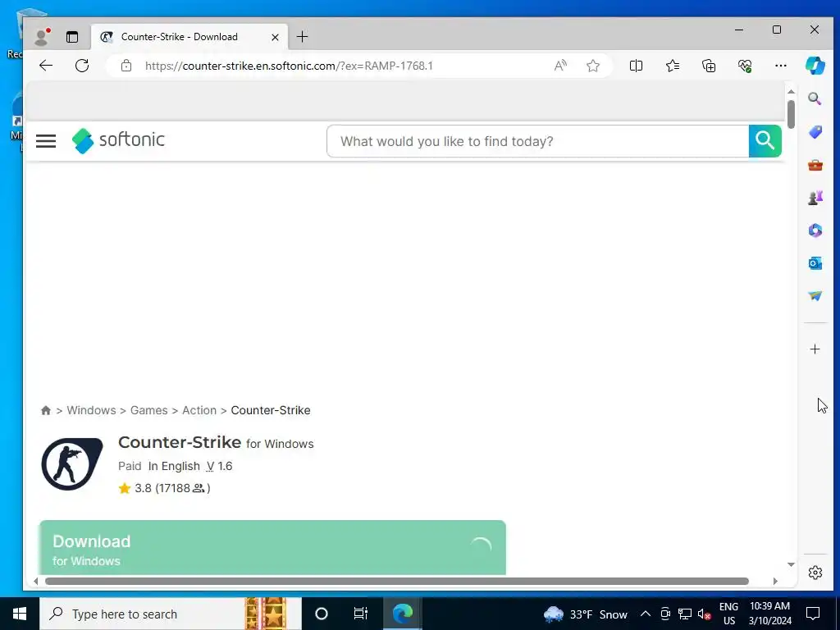The width and height of the screenshot is (840, 630).
Task: Click the vertical scrollbar thumb
Action: (792, 114)
